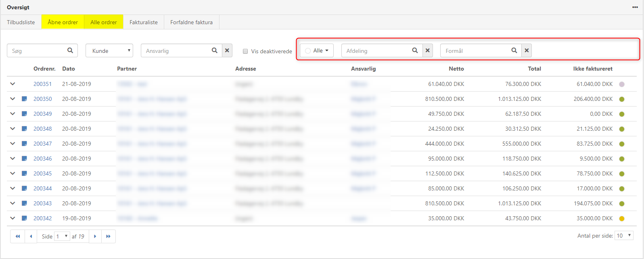This screenshot has width=644, height=259.
Task: Switch to the Fakturaliste tab
Action: pos(144,22)
